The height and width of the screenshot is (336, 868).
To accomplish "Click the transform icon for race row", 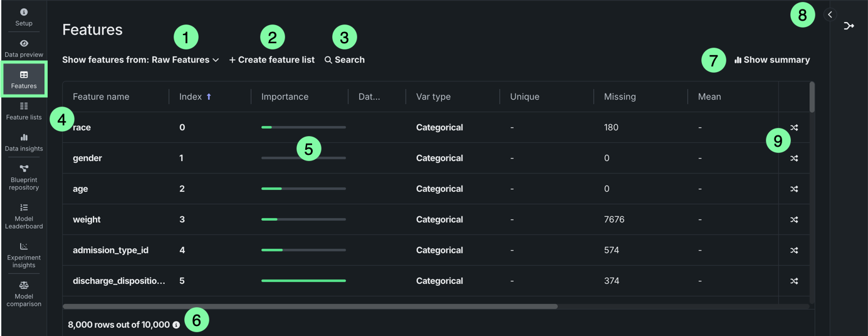I will [794, 128].
